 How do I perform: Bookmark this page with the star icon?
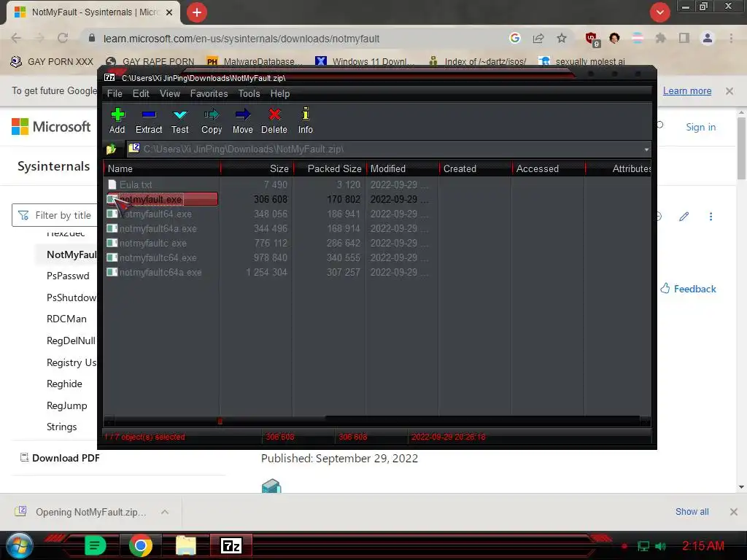(x=562, y=38)
